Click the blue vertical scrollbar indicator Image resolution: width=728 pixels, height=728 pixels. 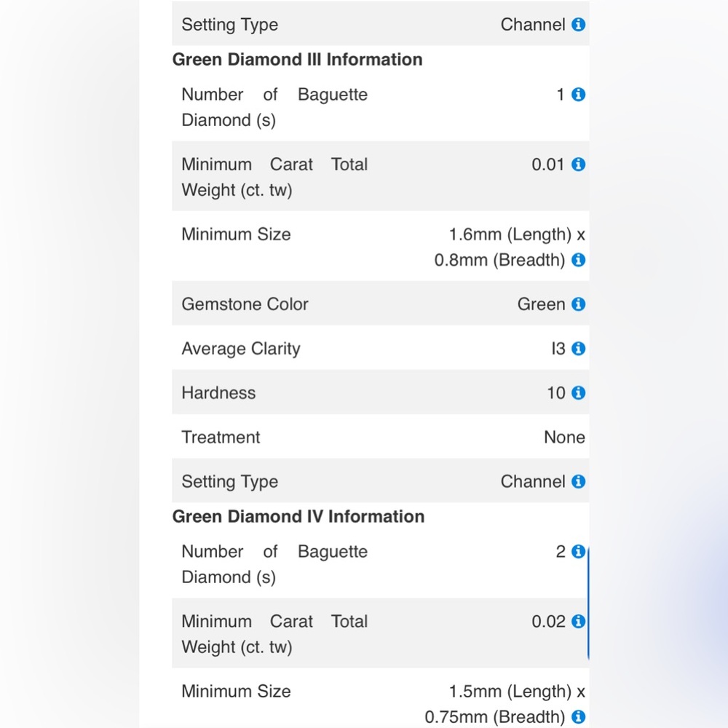(587, 603)
